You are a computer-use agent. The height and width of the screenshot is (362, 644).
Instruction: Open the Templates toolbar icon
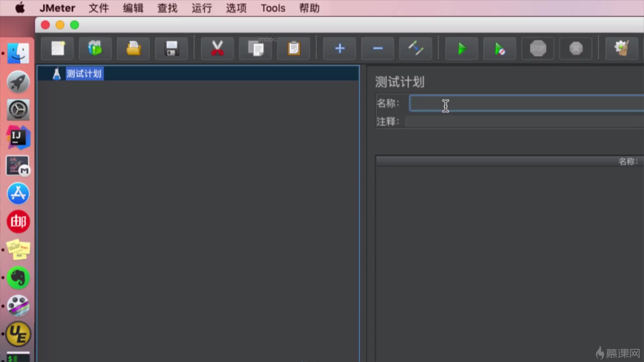tap(95, 49)
